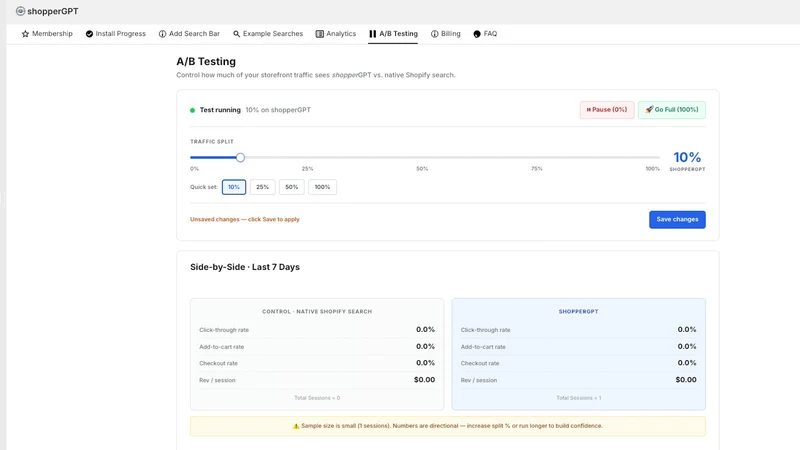Click the green Test running status dot
Viewport: 800px width, 450px height.
[x=192, y=110]
